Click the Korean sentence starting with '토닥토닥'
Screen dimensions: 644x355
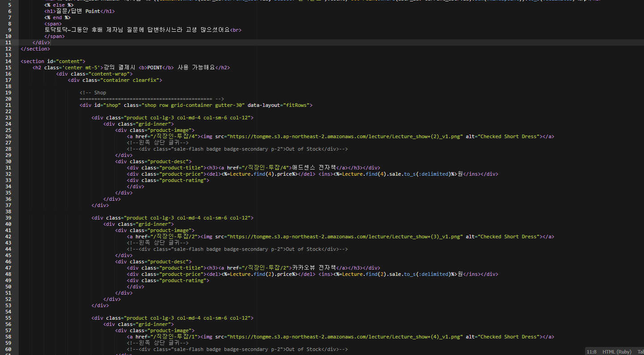[x=137, y=30]
